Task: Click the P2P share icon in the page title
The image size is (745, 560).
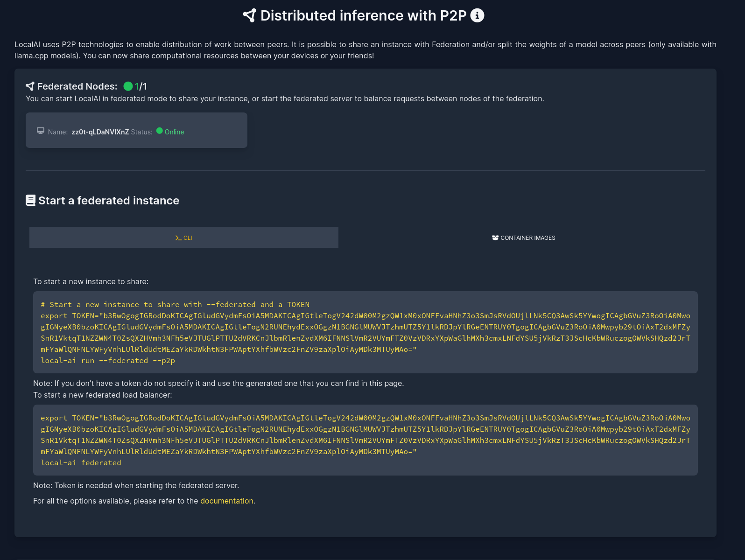Action: click(249, 15)
